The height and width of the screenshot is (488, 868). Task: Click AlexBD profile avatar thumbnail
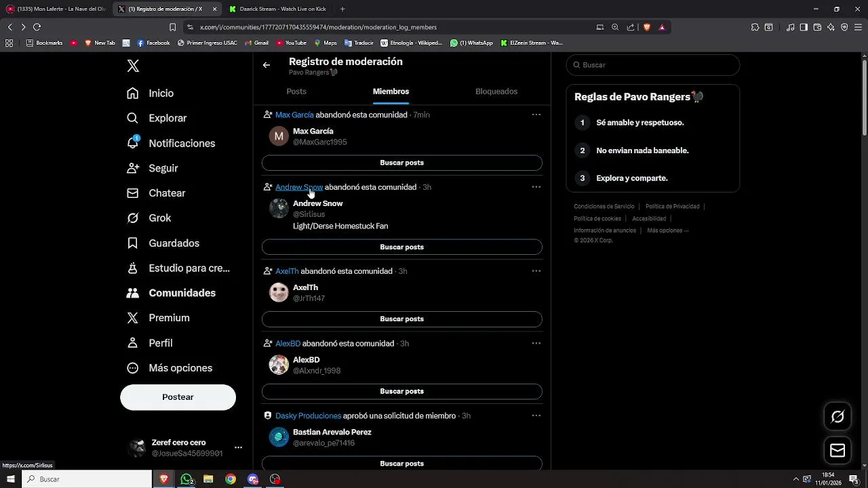coord(279,365)
